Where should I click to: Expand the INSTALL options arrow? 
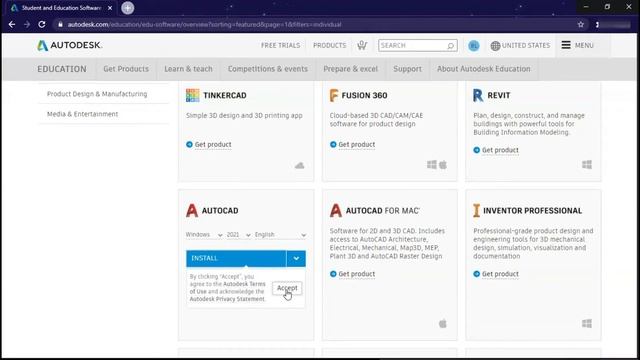(296, 258)
